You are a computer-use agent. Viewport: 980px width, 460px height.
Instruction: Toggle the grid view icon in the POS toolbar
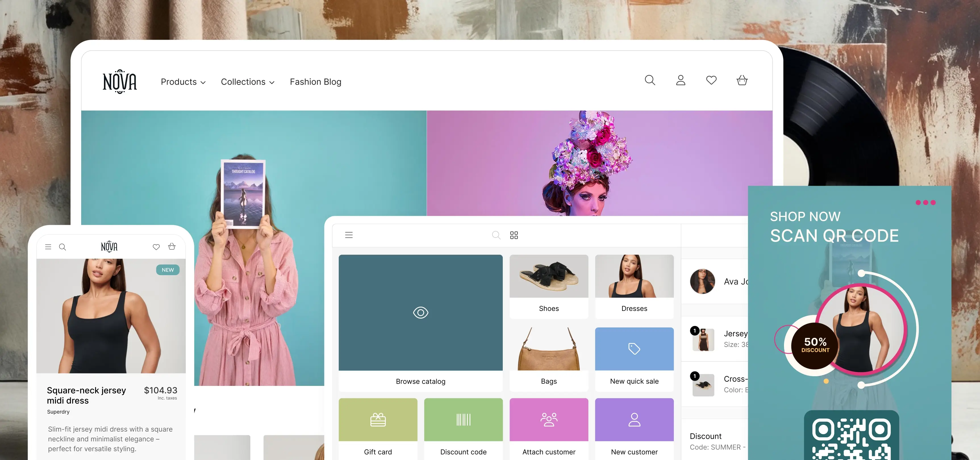[x=514, y=235]
